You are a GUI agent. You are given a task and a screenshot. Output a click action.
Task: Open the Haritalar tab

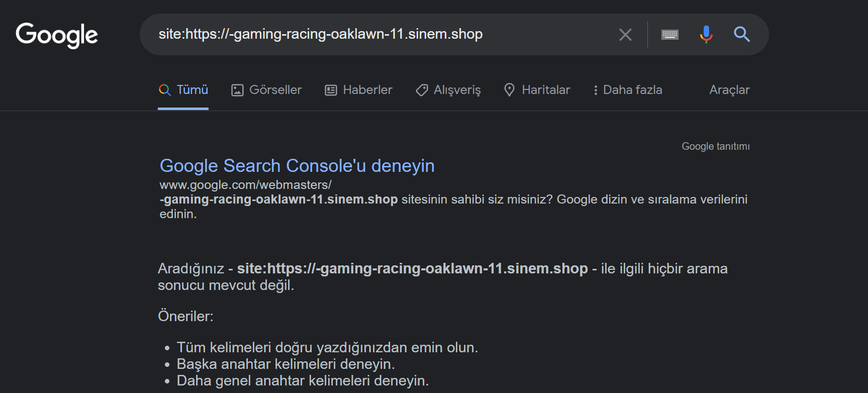click(x=537, y=90)
